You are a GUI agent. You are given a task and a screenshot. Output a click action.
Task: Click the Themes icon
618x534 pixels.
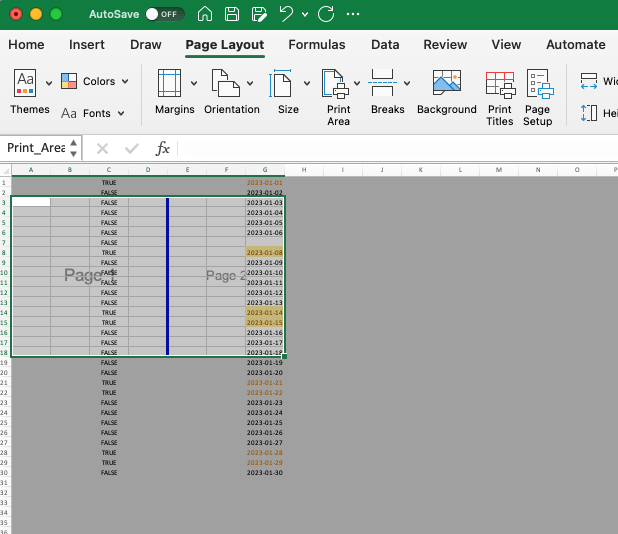(x=25, y=83)
